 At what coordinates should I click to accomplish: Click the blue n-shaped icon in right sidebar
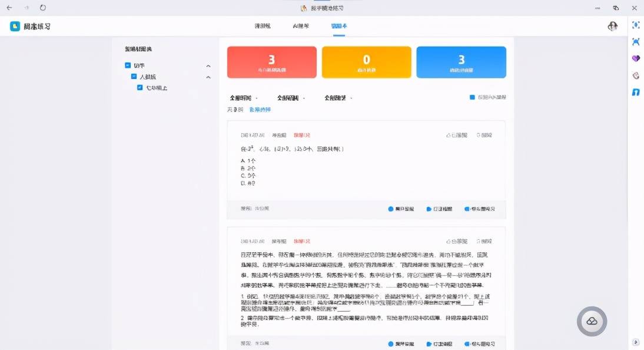[x=636, y=92]
